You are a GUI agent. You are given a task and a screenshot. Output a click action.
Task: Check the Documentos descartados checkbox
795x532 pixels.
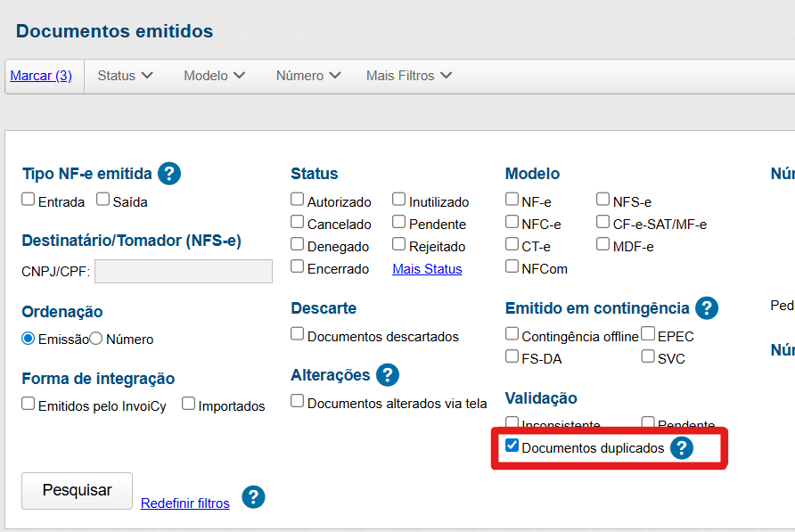tap(298, 334)
